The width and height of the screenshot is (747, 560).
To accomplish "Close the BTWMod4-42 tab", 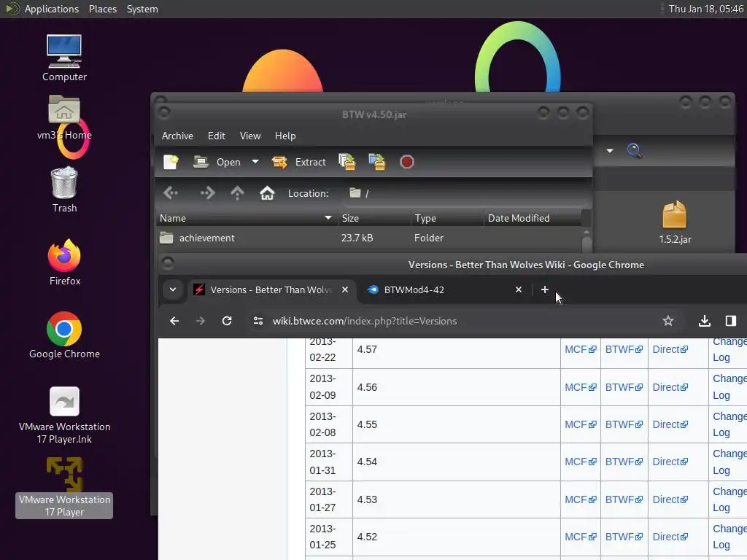I will (x=519, y=289).
